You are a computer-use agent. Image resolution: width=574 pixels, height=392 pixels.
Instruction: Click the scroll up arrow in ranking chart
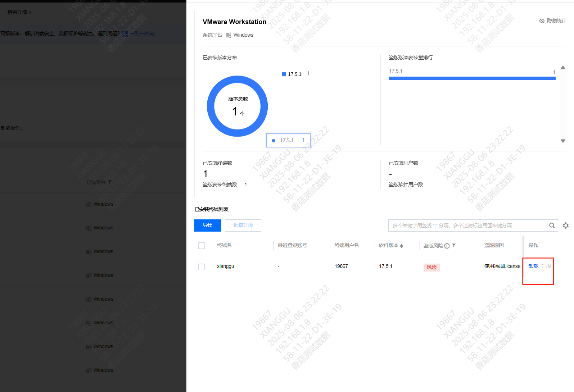pyautogui.click(x=563, y=68)
